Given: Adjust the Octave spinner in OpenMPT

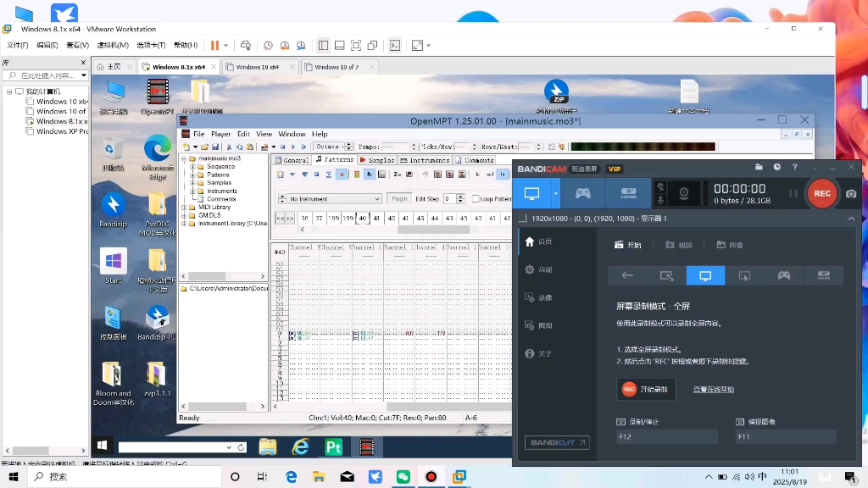Looking at the screenshot, I should pyautogui.click(x=348, y=147).
